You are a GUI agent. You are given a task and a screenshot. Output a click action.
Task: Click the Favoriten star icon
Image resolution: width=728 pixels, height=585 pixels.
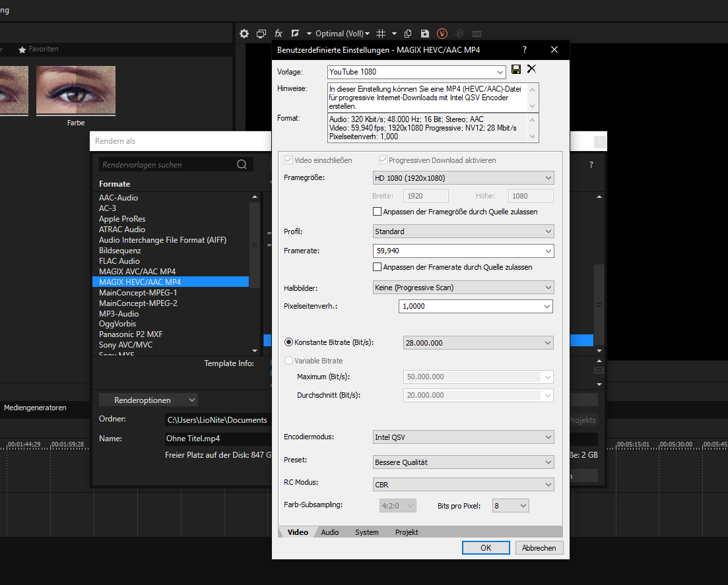coord(22,49)
